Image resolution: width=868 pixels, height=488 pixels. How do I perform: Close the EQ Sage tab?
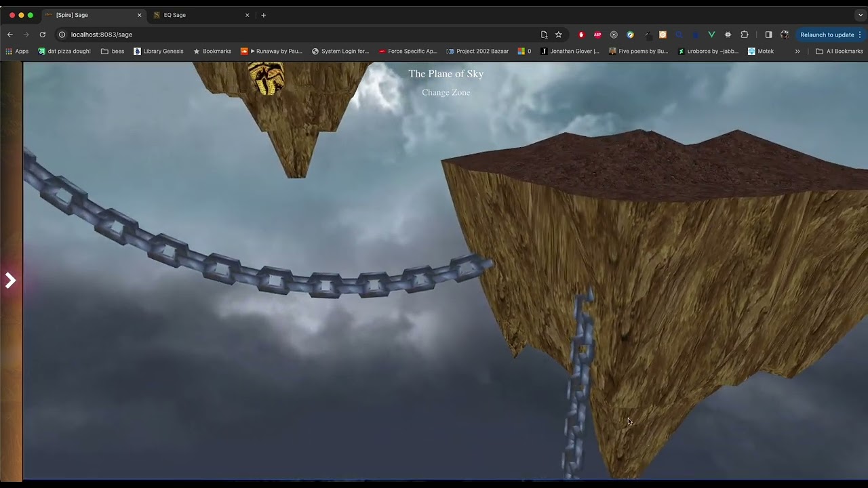pyautogui.click(x=247, y=15)
